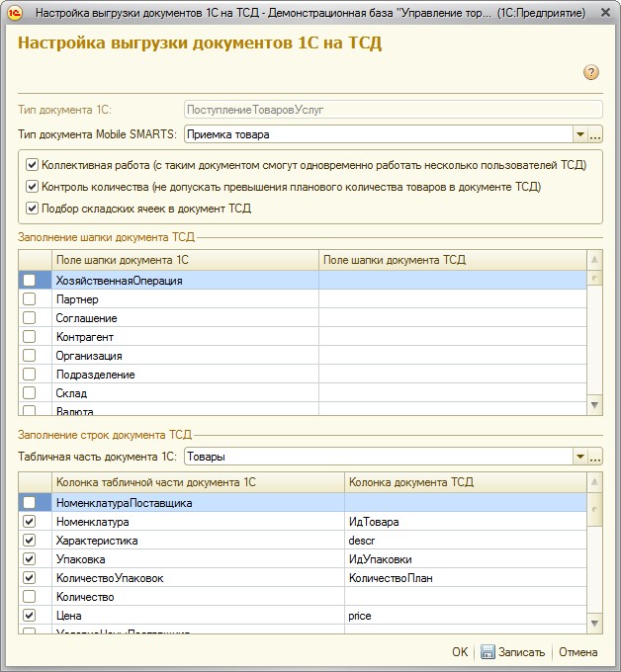
Task: Click the Приемка товара input field
Action: (379, 134)
